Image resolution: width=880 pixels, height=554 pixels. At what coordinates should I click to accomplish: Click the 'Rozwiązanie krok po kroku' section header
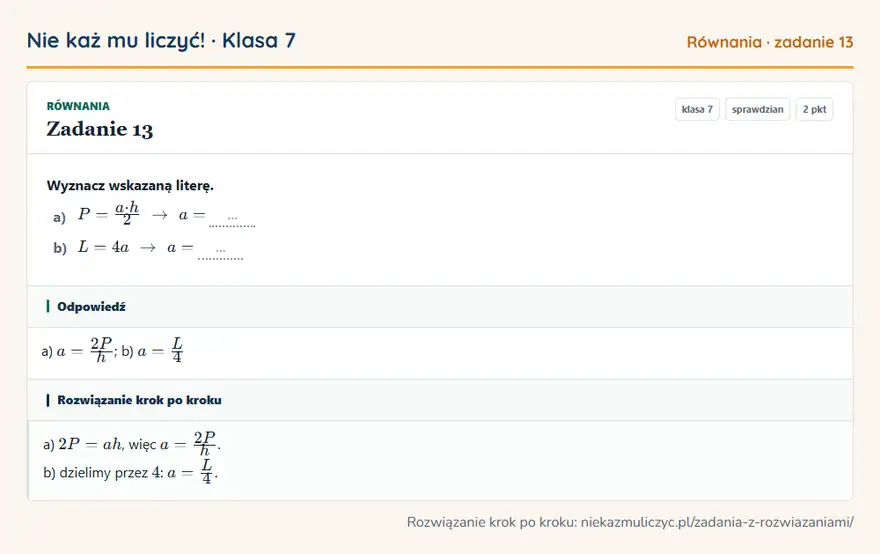(139, 400)
